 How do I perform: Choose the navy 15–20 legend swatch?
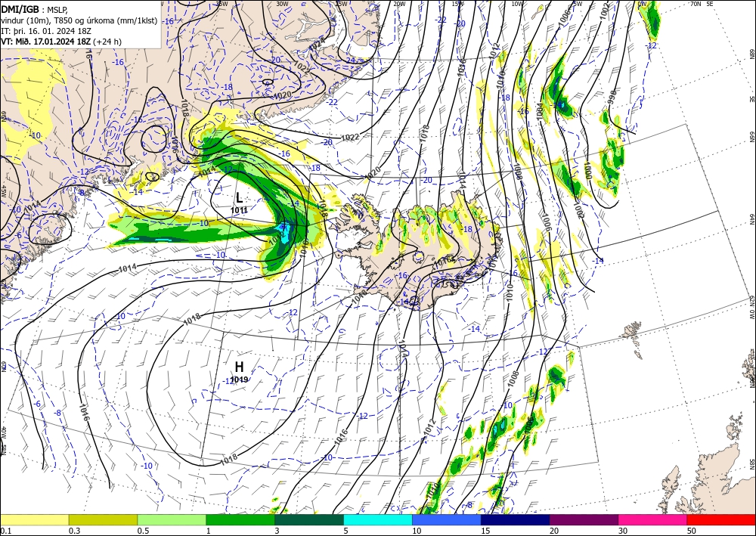[516, 519]
